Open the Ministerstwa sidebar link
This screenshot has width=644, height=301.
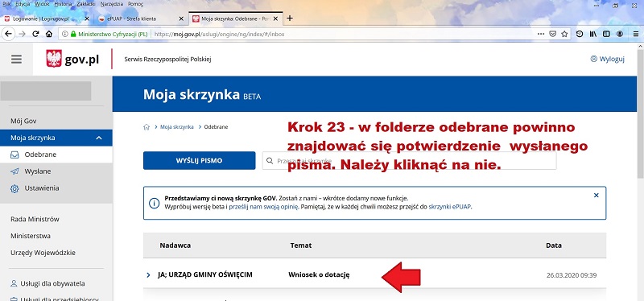pos(31,236)
